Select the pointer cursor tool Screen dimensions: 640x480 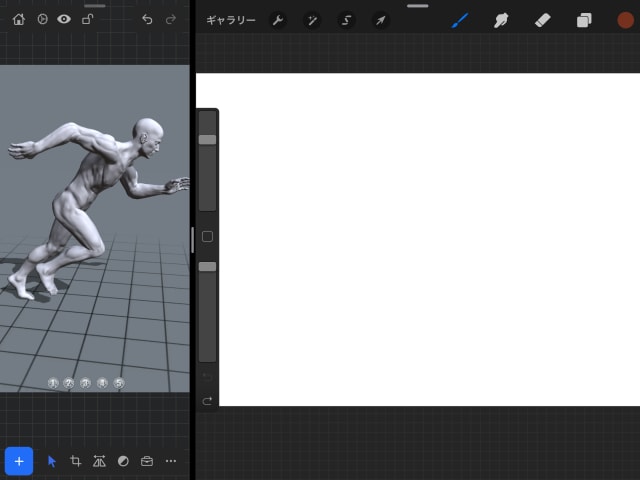51,461
